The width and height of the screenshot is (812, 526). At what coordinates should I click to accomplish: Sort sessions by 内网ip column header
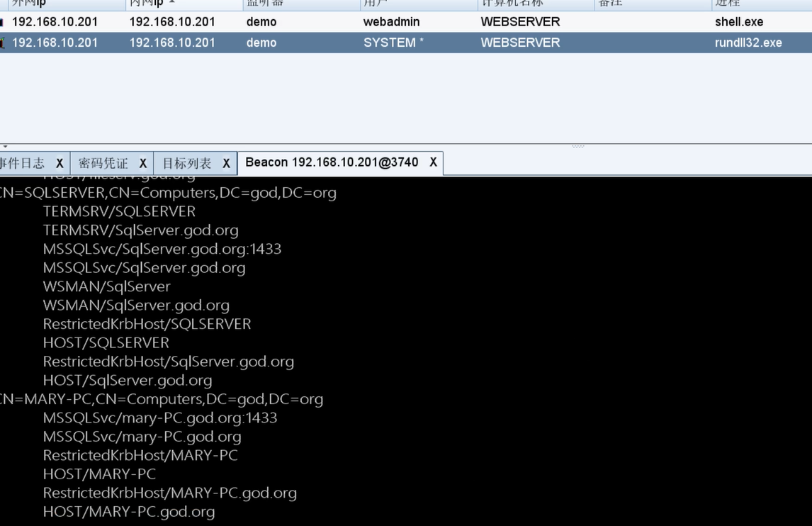pyautogui.click(x=152, y=4)
